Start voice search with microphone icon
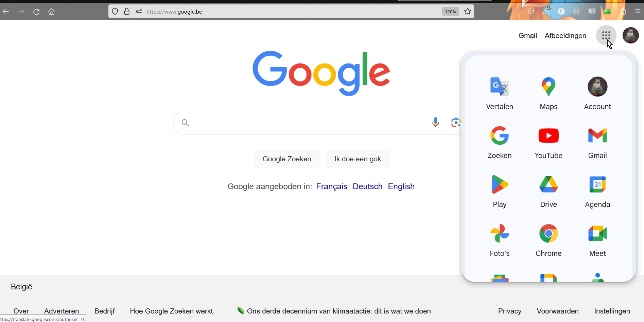 [435, 122]
